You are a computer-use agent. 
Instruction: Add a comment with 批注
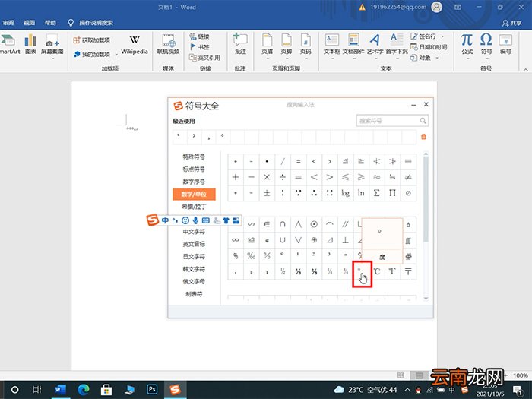pos(240,44)
